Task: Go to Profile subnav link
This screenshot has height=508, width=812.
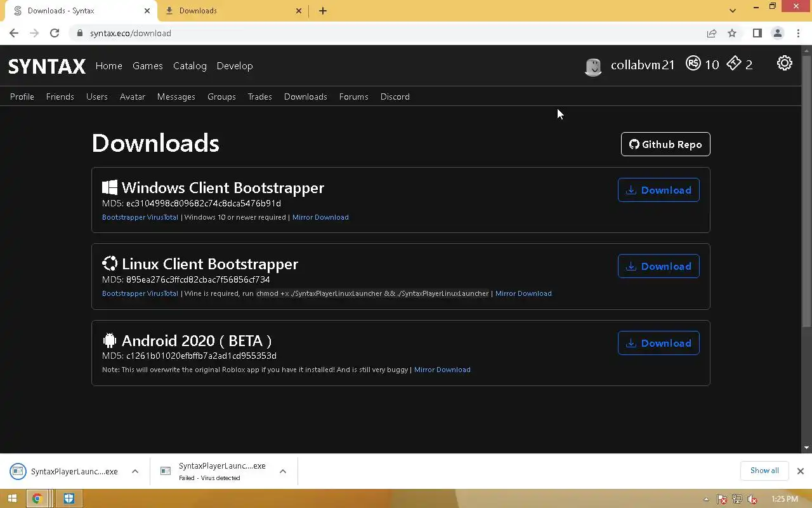Action: point(22,97)
